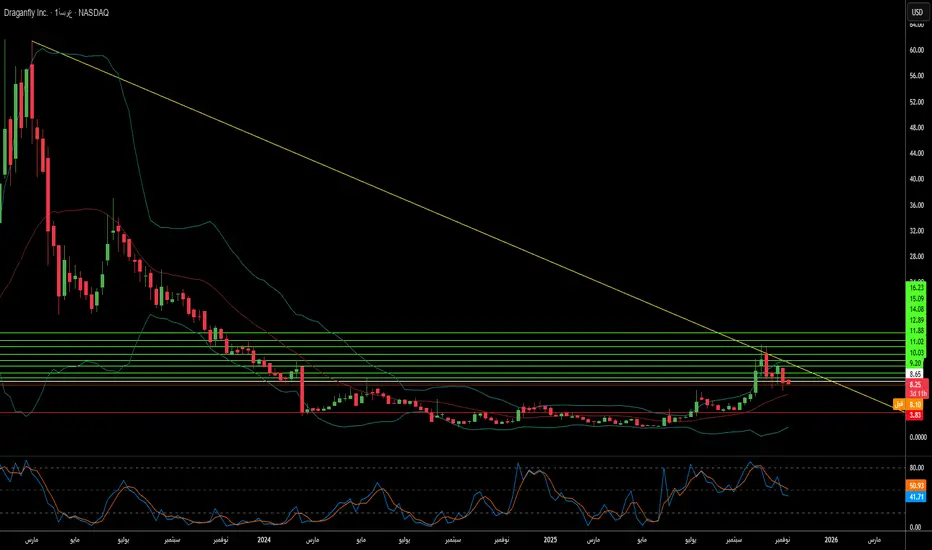Open the USD currency selector
Viewport: 932px width, 550px height.
tap(914, 12)
